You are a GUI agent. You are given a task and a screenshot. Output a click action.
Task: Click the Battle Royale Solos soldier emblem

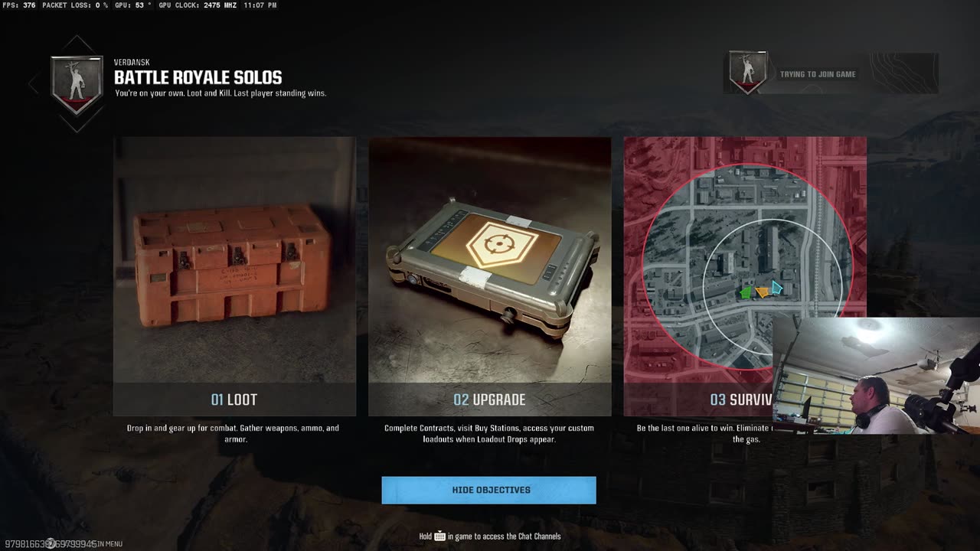click(77, 83)
